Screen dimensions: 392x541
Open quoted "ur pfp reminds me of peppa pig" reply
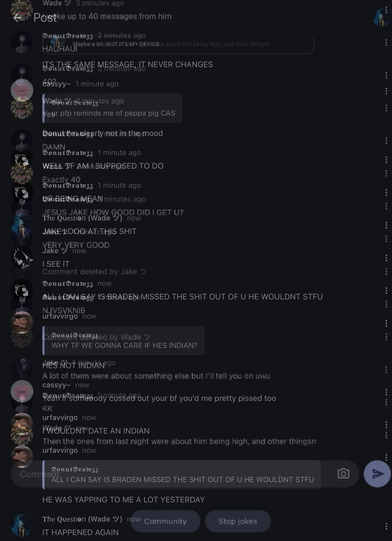pyautogui.click(x=112, y=108)
